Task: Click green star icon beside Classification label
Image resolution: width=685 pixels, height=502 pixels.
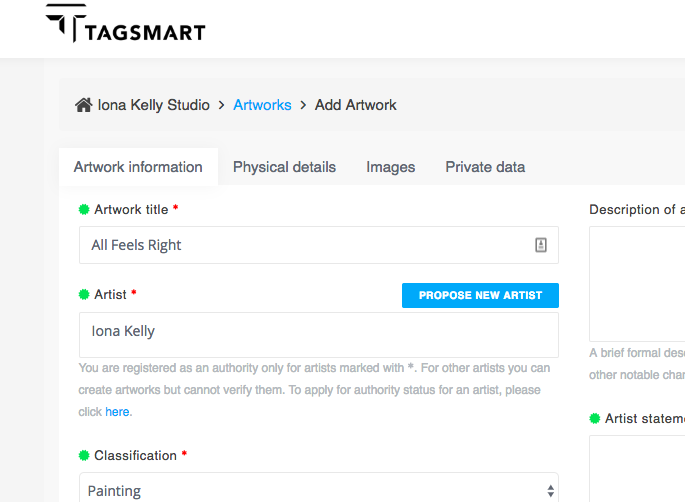Action: pyautogui.click(x=84, y=455)
